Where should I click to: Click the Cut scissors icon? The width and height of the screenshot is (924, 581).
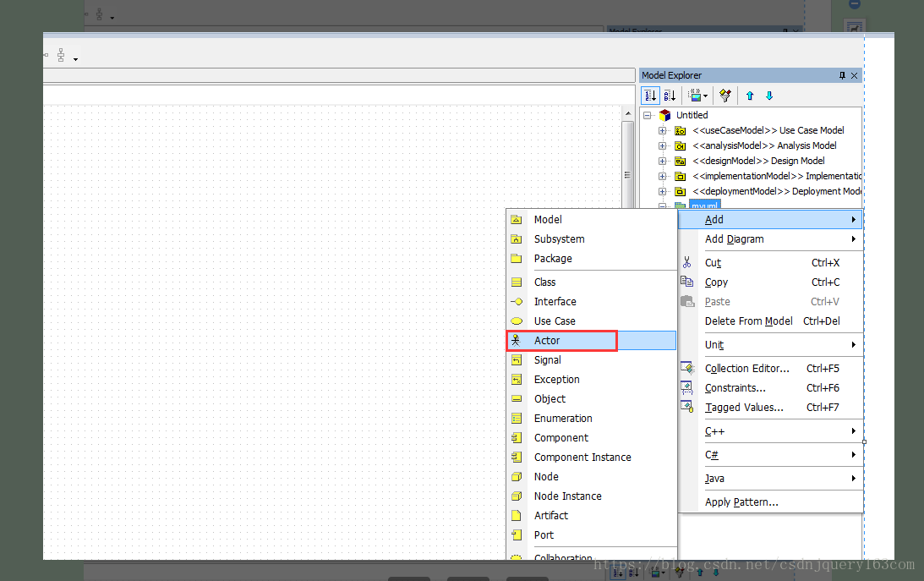point(687,263)
